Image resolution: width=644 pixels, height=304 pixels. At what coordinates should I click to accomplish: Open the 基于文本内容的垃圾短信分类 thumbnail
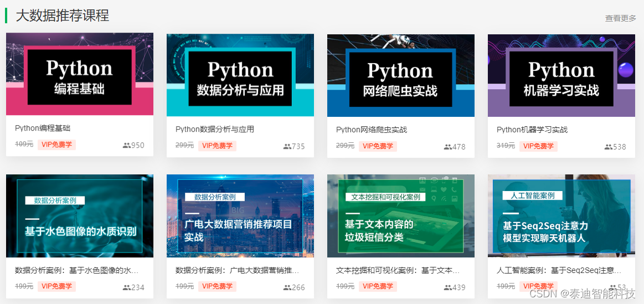pos(401,215)
